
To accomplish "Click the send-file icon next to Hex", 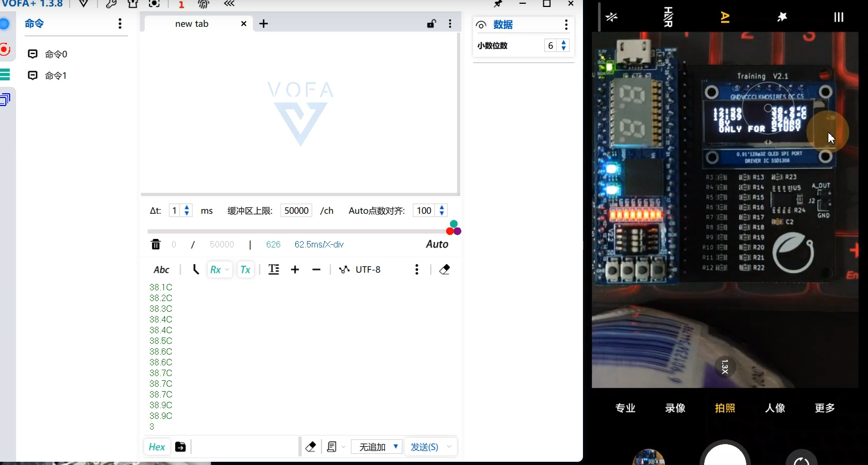I will click(181, 447).
